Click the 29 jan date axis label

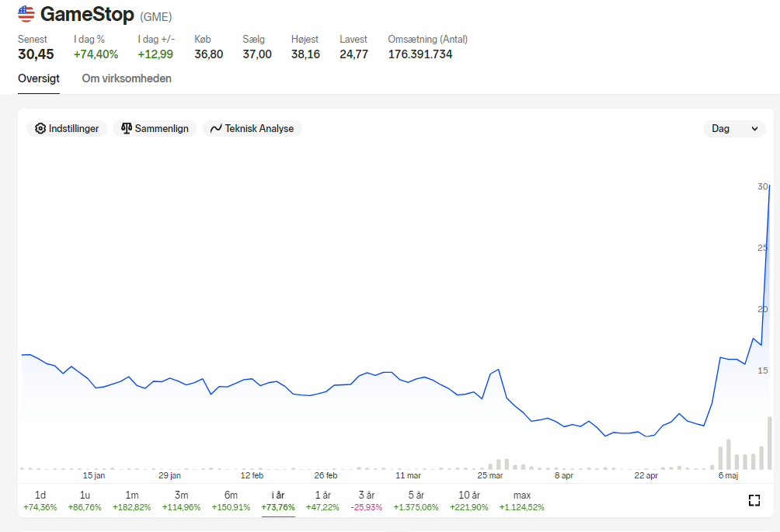169,475
